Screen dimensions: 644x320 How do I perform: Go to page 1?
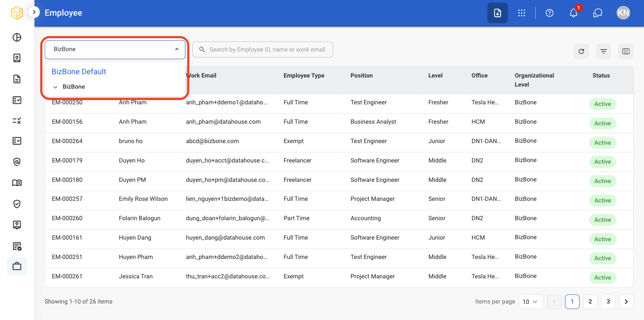pos(572,302)
